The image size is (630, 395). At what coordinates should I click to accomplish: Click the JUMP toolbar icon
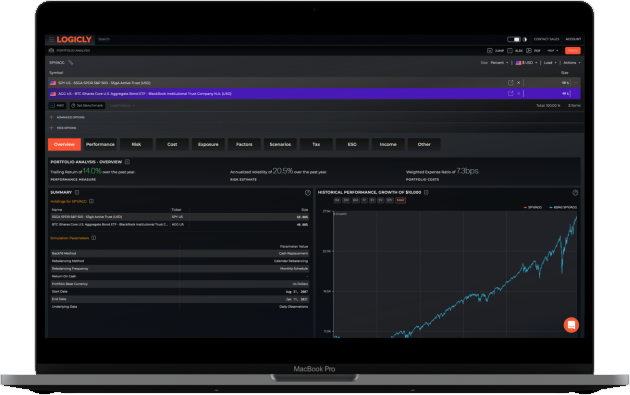489,51
